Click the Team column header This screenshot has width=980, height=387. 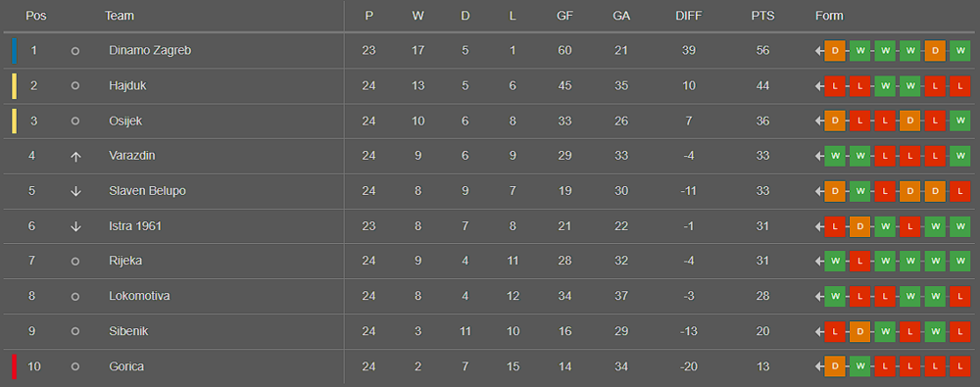click(120, 17)
